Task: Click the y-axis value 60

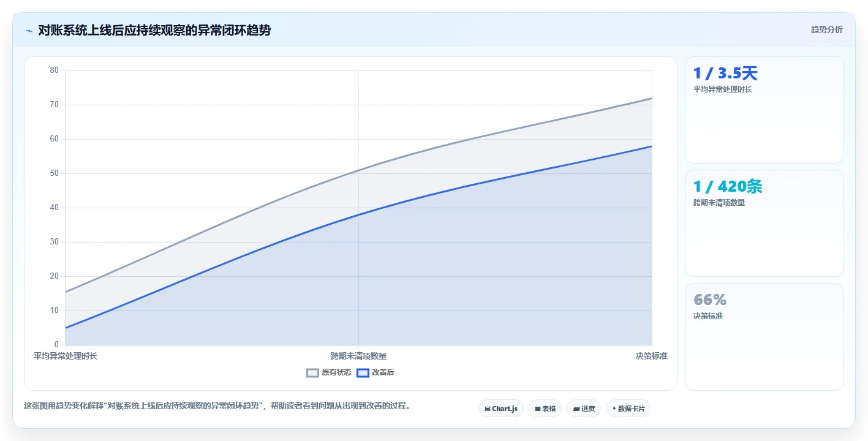Action: pos(55,139)
